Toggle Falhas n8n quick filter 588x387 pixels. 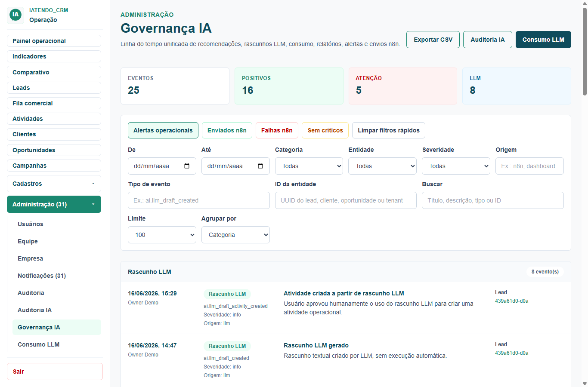click(x=277, y=130)
